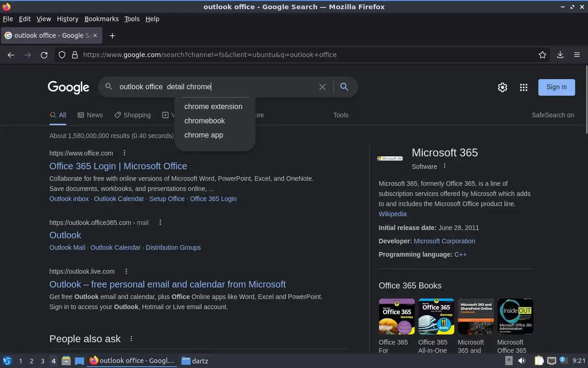The width and height of the screenshot is (588, 368).
Task: Click the Microsoft 365 logo image
Action: (x=390, y=158)
